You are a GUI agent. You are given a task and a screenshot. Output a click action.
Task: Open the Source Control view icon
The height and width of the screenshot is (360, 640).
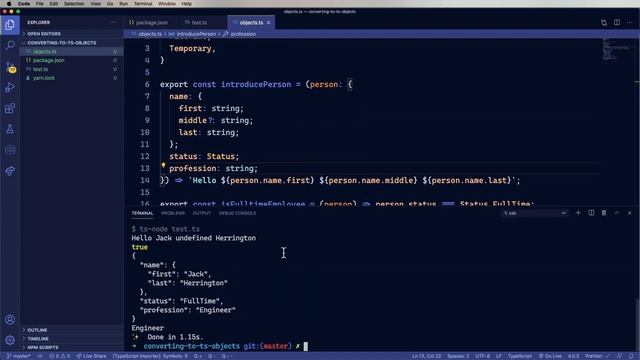10,67
